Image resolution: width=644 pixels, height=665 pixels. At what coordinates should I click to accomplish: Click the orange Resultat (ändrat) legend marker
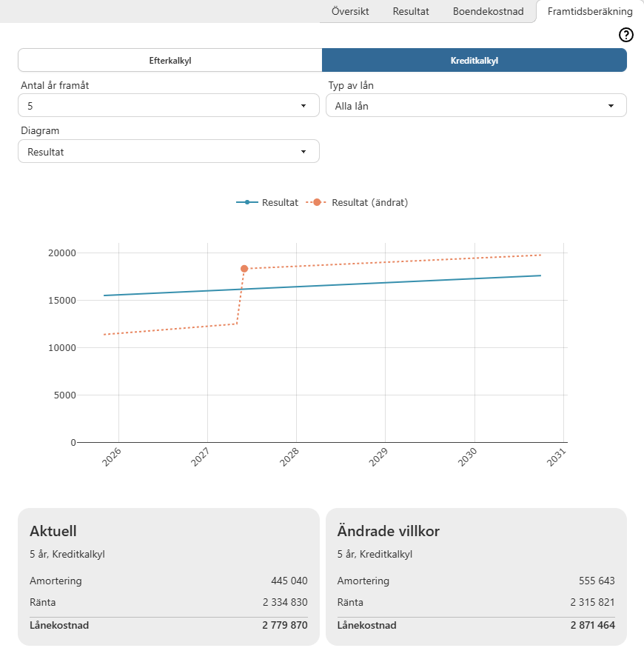(x=317, y=202)
